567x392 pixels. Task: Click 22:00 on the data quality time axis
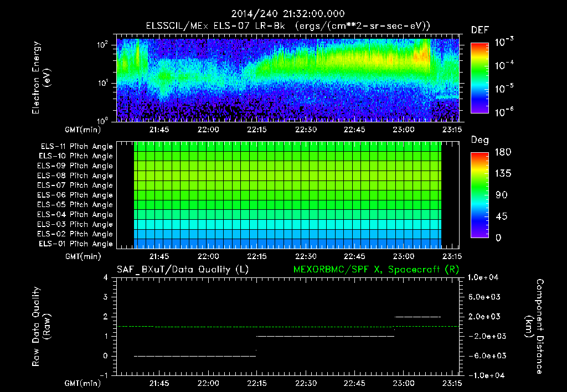tap(208, 383)
